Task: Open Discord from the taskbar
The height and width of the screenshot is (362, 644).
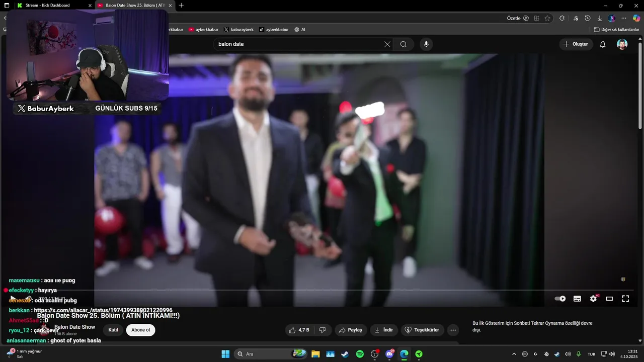Action: click(389, 354)
